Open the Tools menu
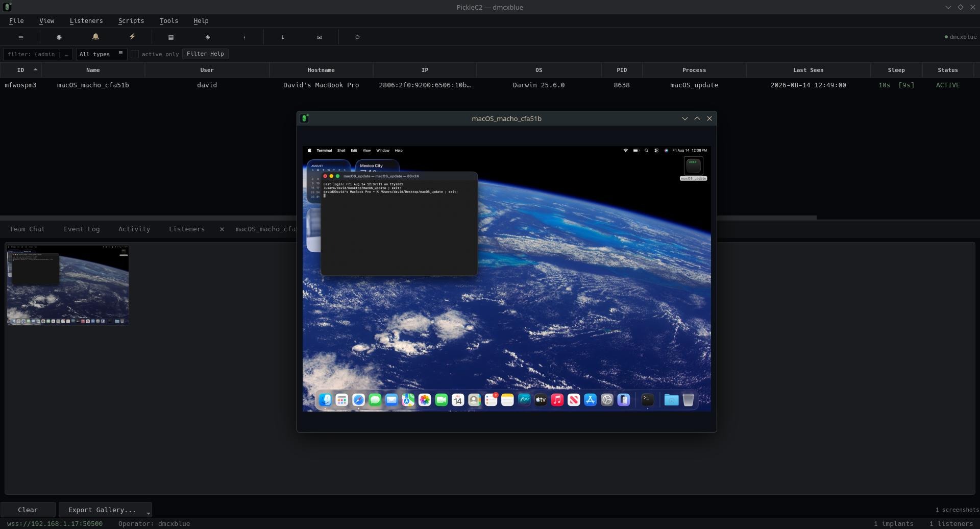 pos(168,21)
